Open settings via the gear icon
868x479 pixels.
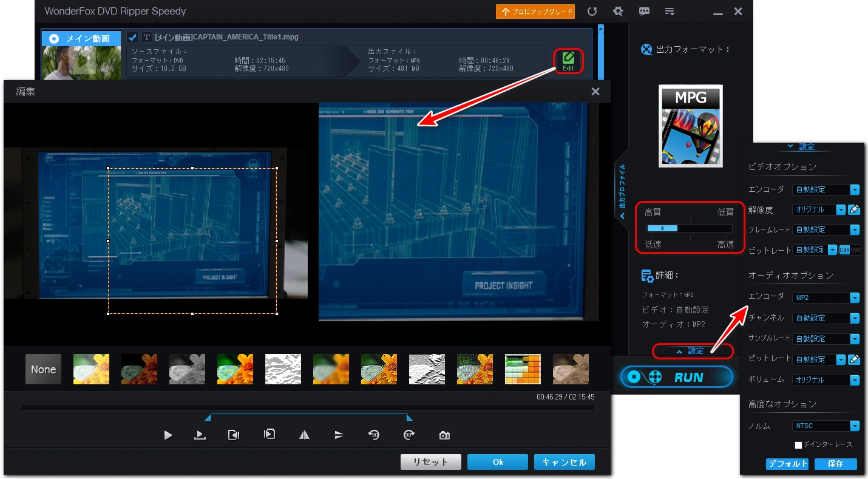[x=618, y=12]
